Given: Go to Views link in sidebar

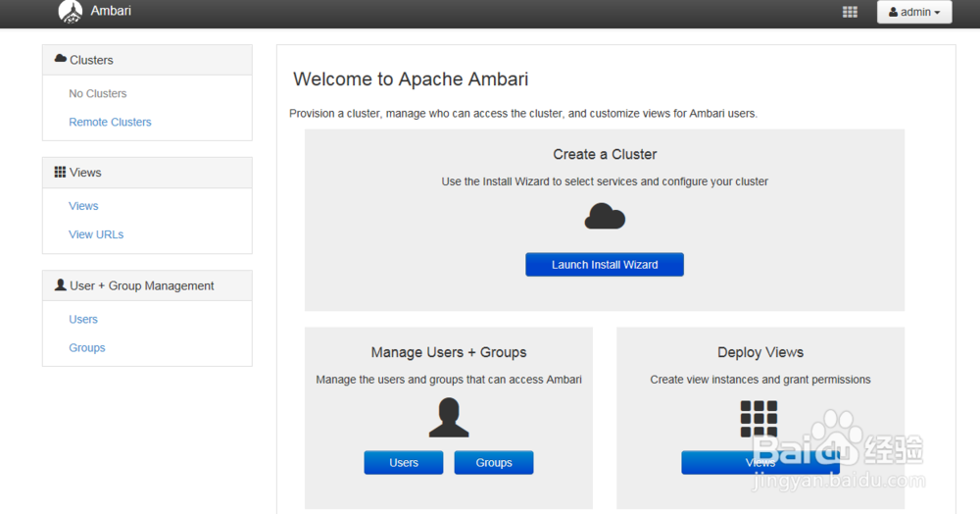Looking at the screenshot, I should click(83, 206).
